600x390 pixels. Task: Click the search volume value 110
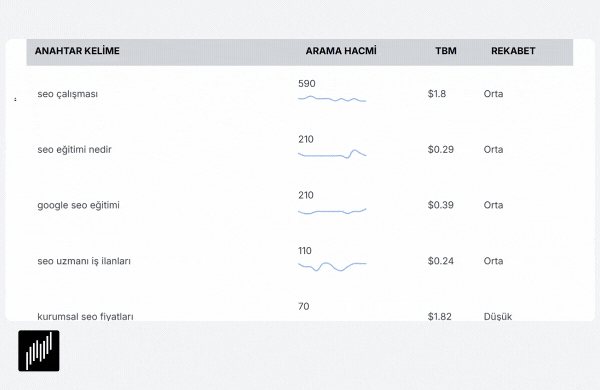coord(305,251)
